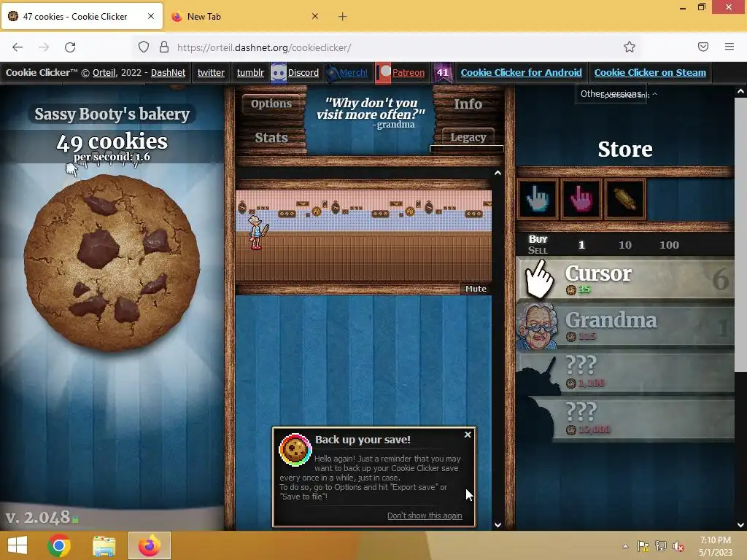Switch store mode to Sell
Screen dimensions: 747x560
[538, 251]
